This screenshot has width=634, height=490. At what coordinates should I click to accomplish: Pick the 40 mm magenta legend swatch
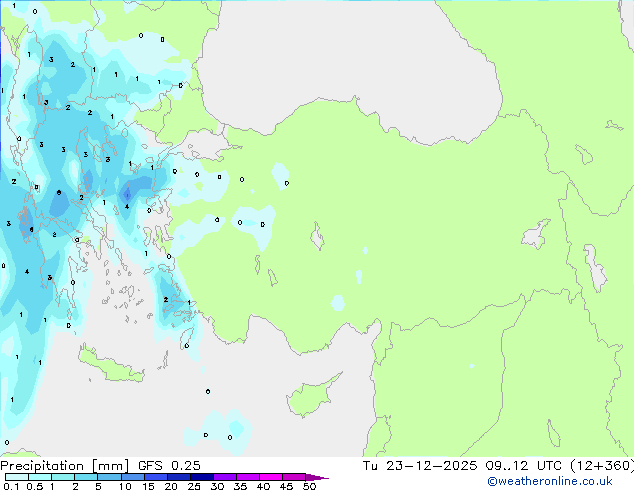pos(271,478)
